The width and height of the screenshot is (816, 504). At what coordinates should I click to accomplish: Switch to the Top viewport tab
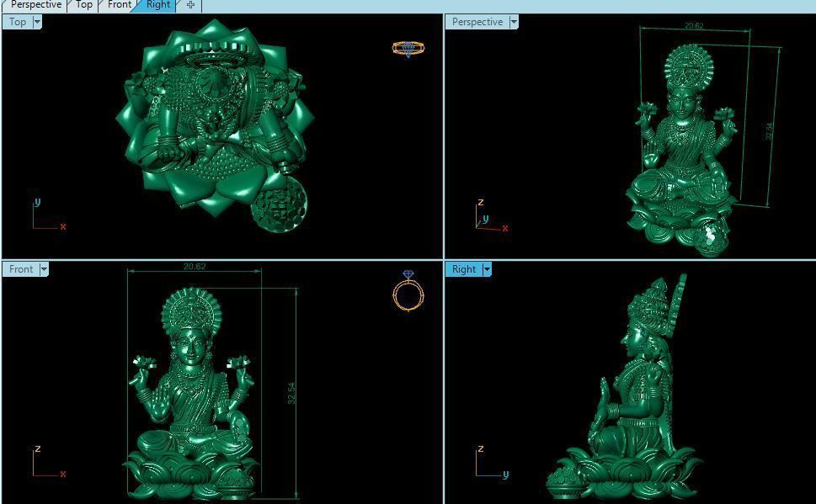(83, 5)
